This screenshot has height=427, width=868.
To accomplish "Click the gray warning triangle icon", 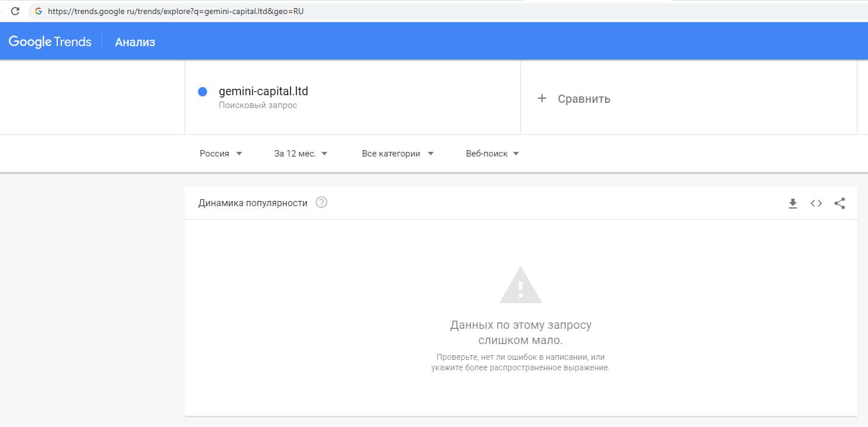I will 520,286.
